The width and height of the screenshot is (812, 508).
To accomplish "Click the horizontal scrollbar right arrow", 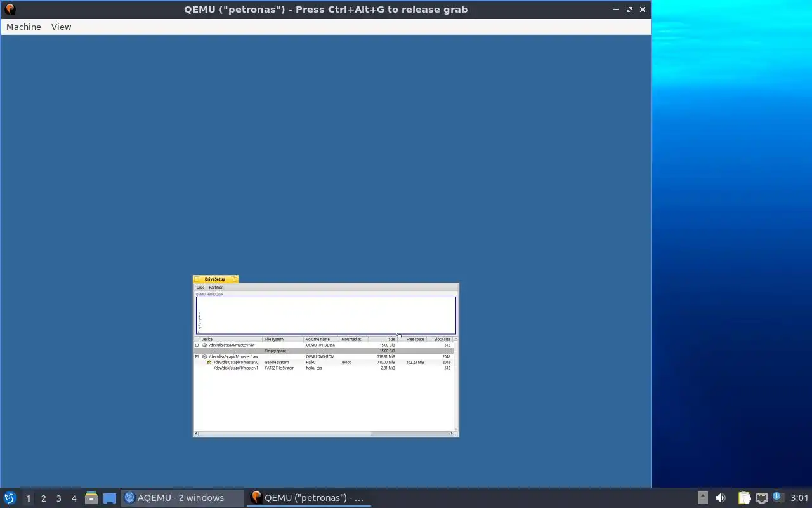I will pos(452,434).
